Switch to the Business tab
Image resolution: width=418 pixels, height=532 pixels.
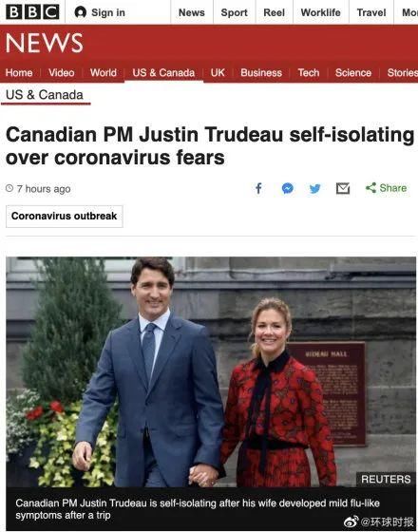click(261, 72)
